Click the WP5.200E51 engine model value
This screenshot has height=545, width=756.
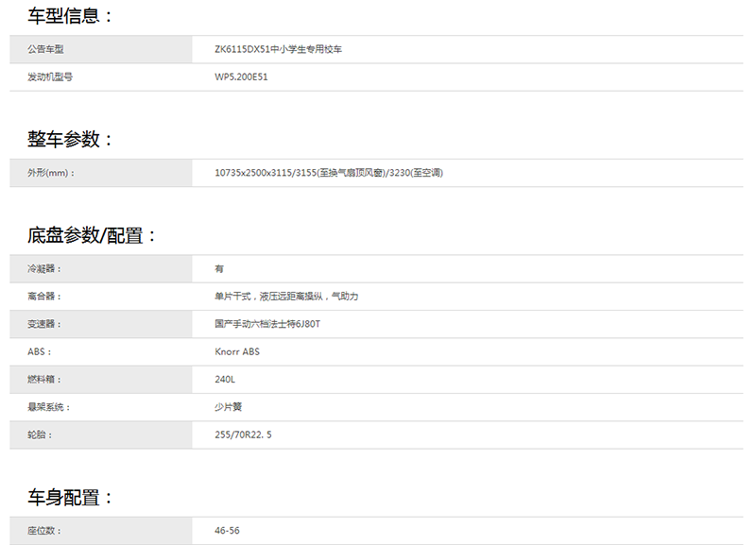coord(242,77)
